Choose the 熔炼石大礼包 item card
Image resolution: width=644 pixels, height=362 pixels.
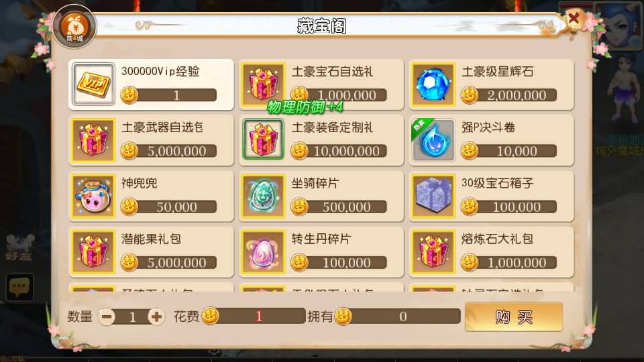click(x=491, y=251)
